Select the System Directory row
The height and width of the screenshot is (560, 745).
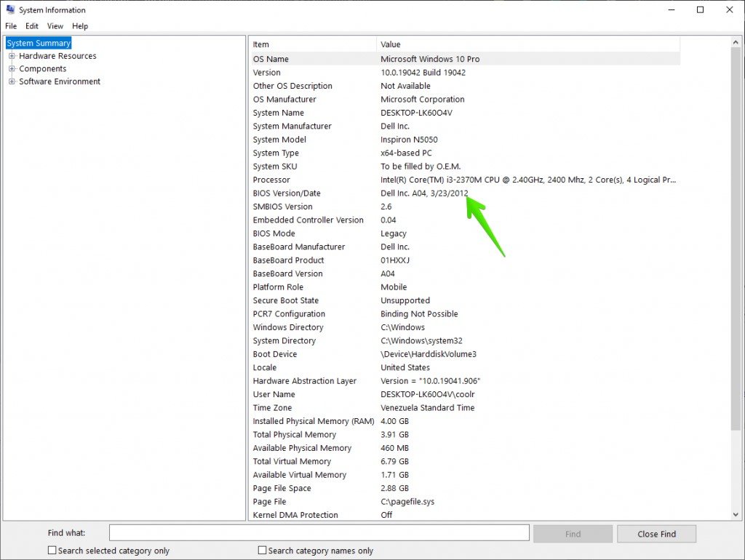coord(465,340)
